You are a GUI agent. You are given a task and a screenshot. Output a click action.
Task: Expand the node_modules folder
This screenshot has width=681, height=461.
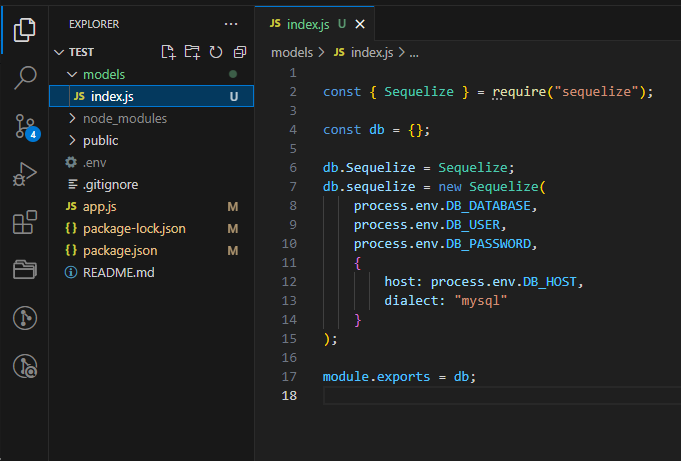click(x=124, y=118)
